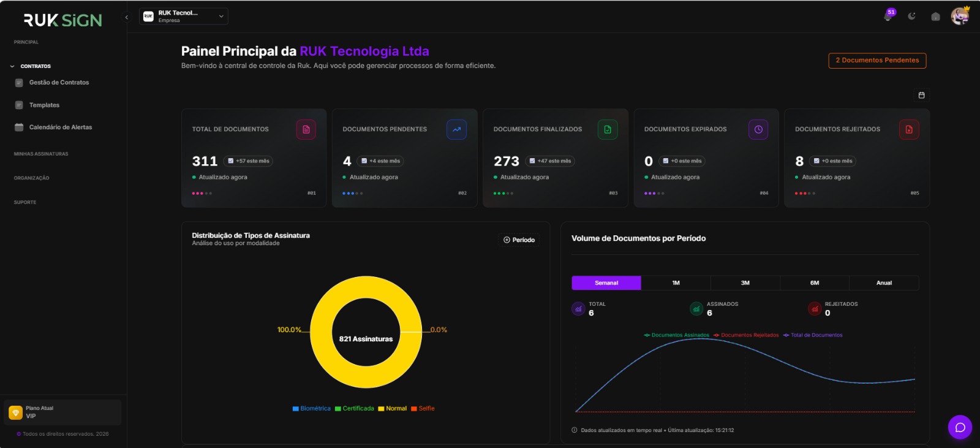
Task: Click the 8 rejected documents value
Action: click(x=799, y=161)
